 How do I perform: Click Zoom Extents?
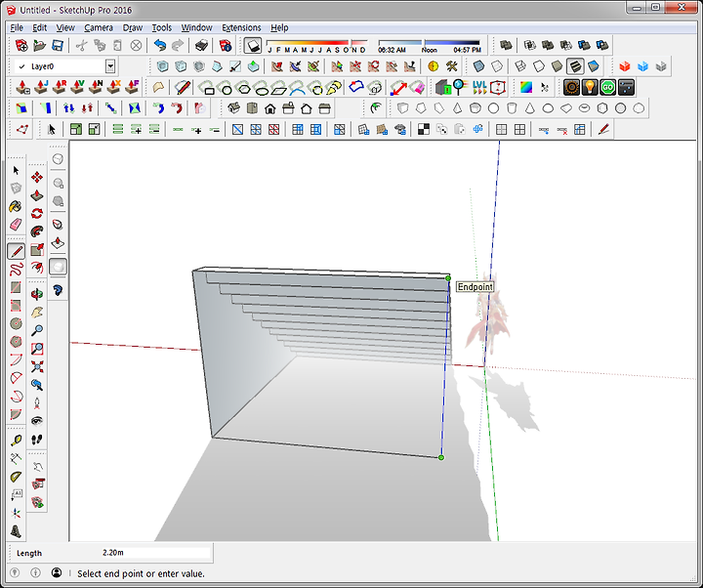(x=37, y=366)
